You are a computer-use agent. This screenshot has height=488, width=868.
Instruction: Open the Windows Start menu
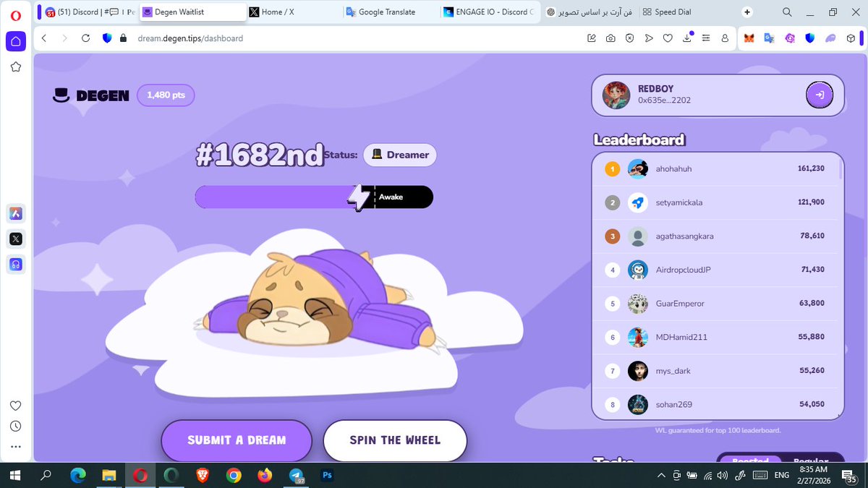(14, 476)
